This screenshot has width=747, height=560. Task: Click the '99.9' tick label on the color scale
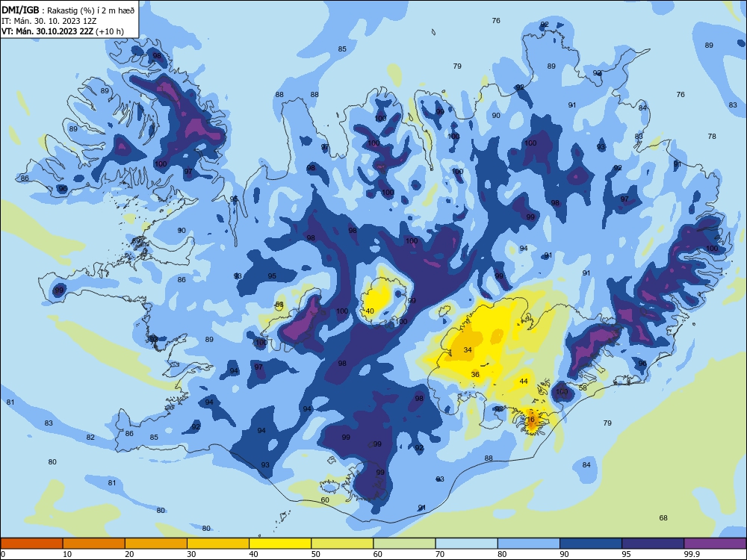[691, 554]
